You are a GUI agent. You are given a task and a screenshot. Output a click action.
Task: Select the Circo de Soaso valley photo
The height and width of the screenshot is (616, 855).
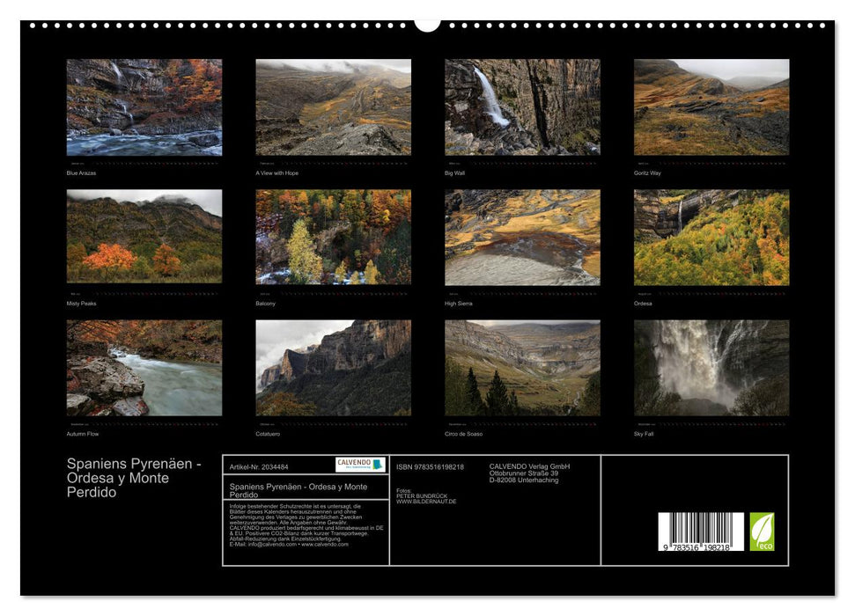coord(521,371)
